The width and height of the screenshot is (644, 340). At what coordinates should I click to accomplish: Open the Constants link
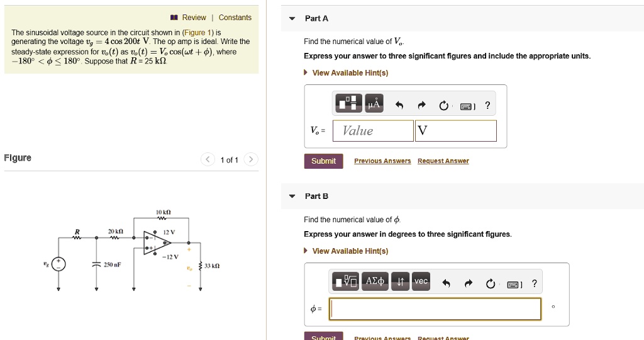pos(235,17)
